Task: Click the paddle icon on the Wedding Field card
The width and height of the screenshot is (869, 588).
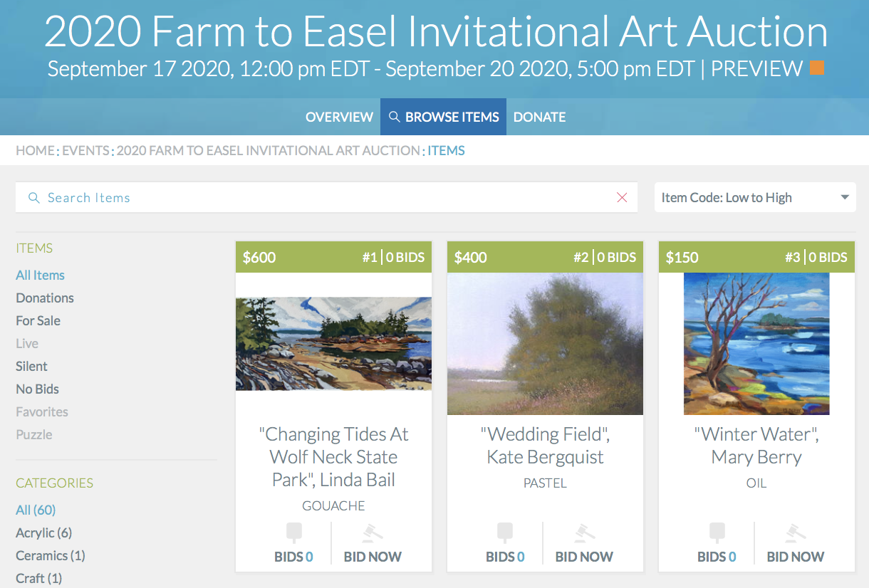Action: pos(505,533)
